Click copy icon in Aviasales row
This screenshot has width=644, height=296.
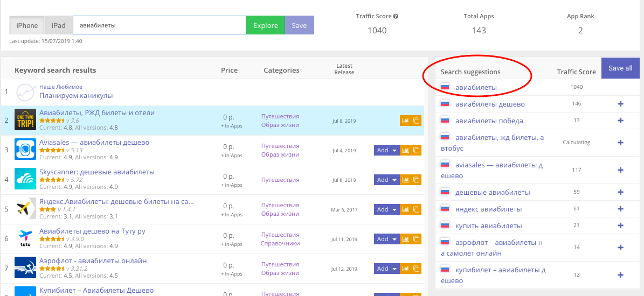coord(416,150)
